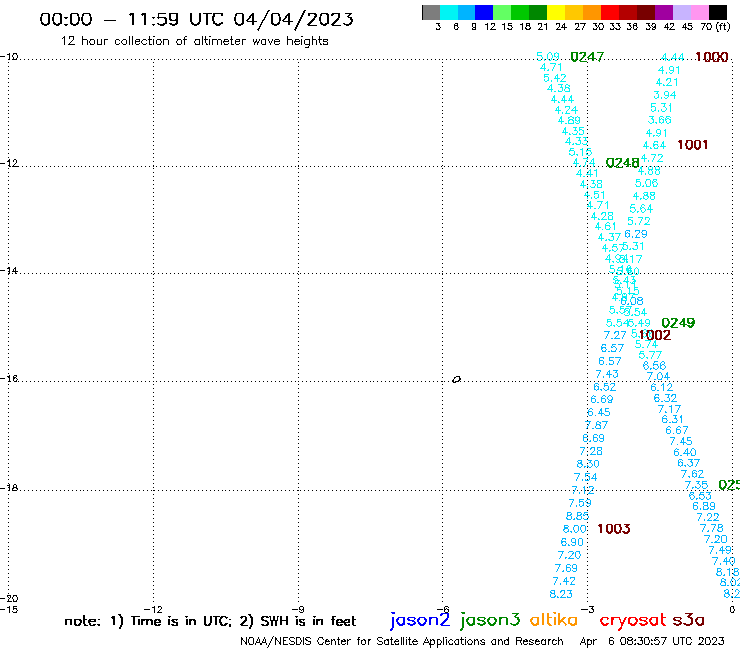740x650 pixels.
Task: Click the wave height value 5.42
Action: (x=555, y=78)
